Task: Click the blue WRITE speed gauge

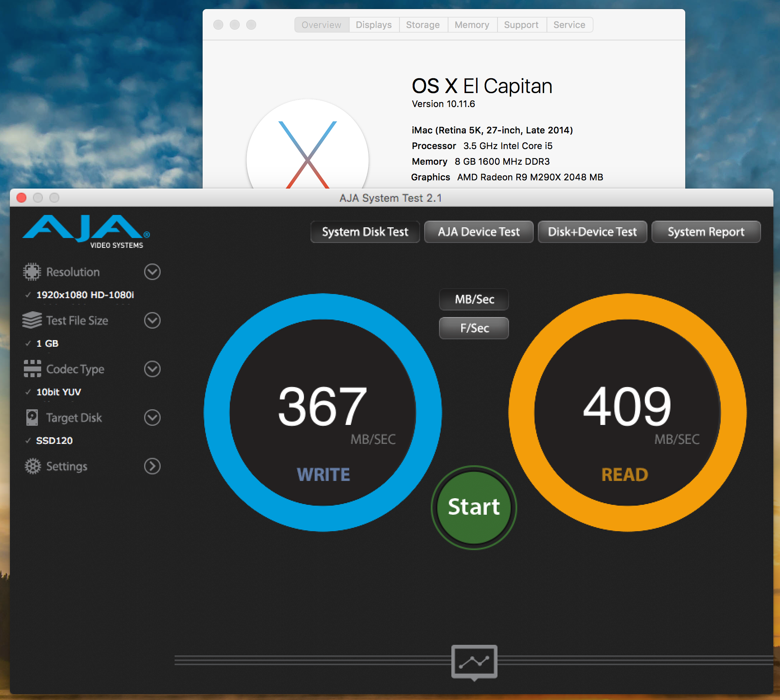Action: point(323,412)
